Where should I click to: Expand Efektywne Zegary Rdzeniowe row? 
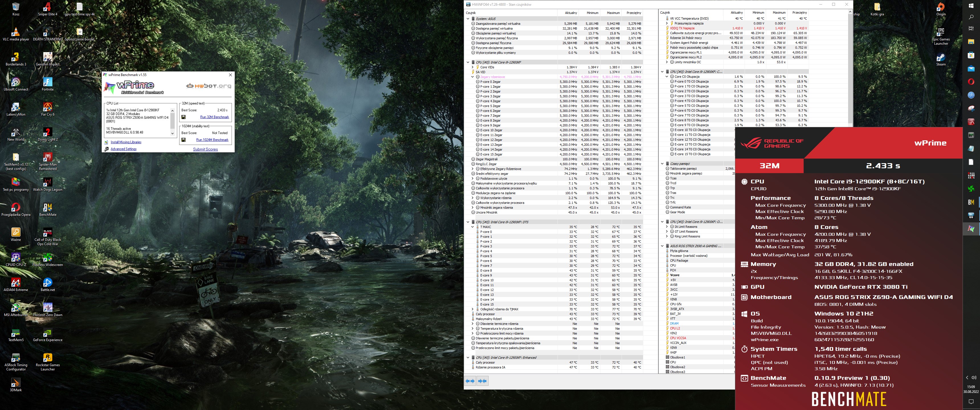[x=473, y=169]
